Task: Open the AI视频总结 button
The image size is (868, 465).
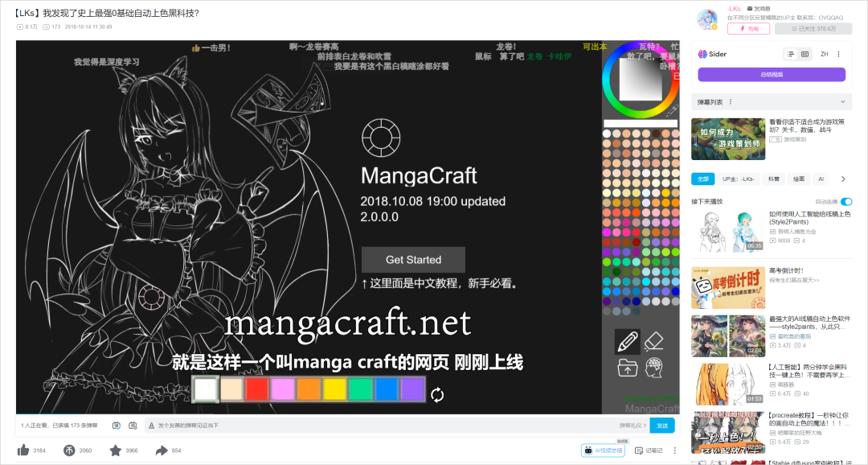Action: 603,451
